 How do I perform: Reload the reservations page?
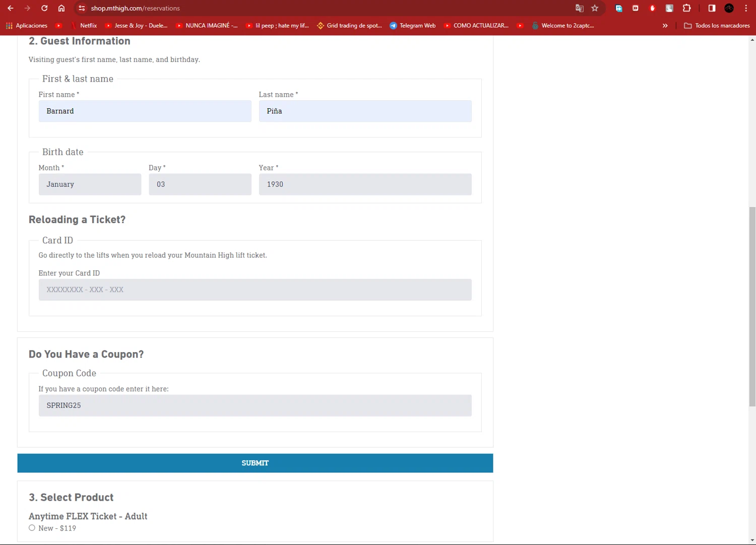(x=44, y=8)
